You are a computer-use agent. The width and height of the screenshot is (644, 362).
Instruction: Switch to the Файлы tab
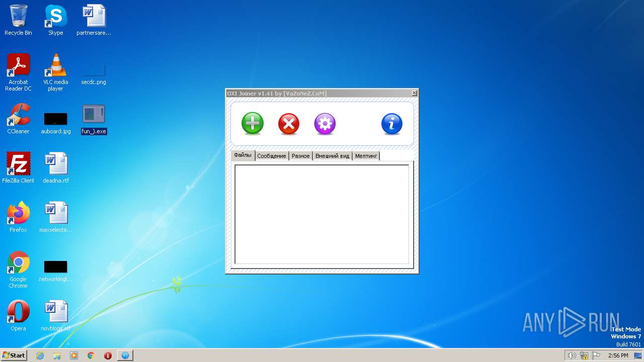[243, 155]
